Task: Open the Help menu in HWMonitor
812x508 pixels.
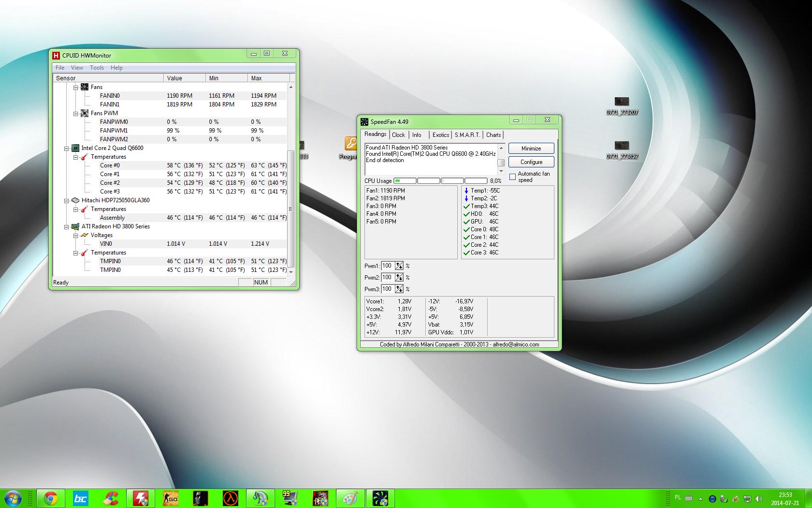Action: click(116, 68)
